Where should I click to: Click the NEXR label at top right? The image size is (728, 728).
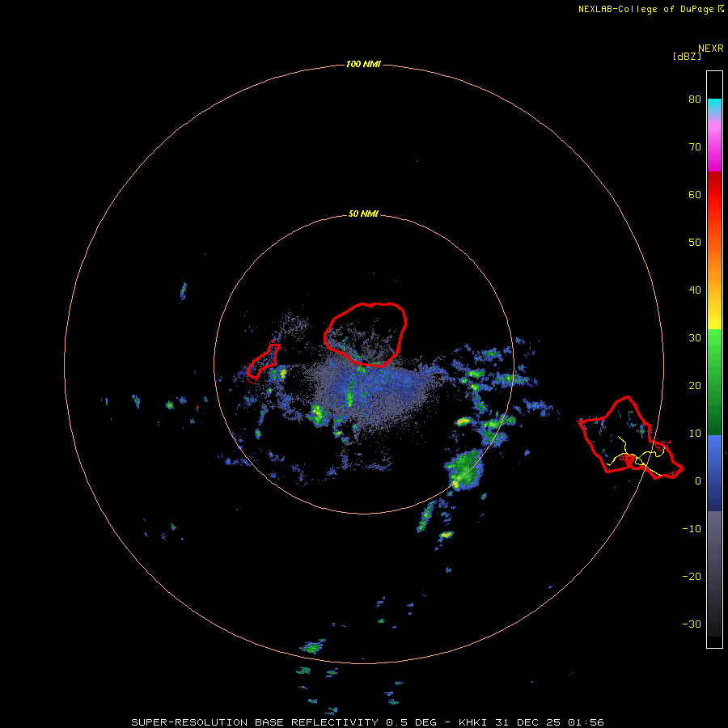point(710,49)
